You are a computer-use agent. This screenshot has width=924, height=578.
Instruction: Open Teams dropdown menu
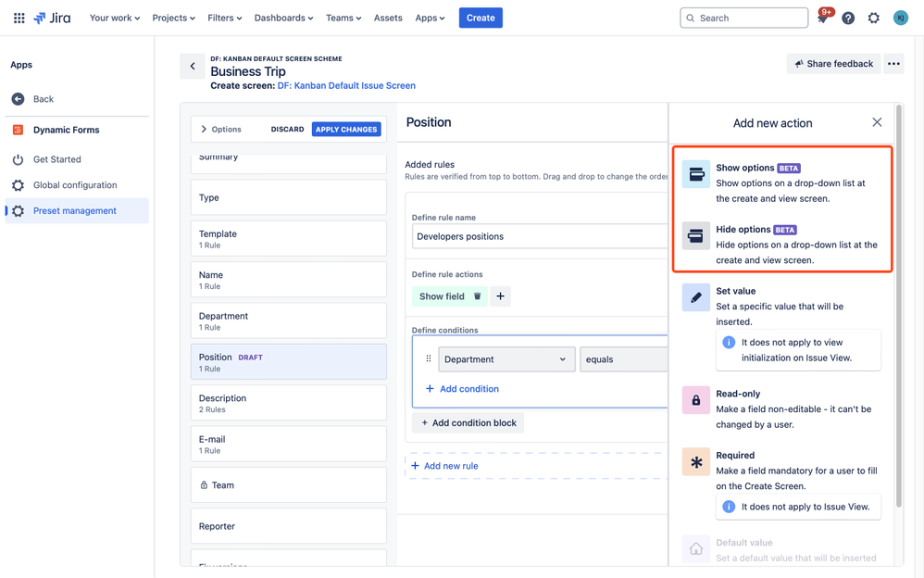343,18
